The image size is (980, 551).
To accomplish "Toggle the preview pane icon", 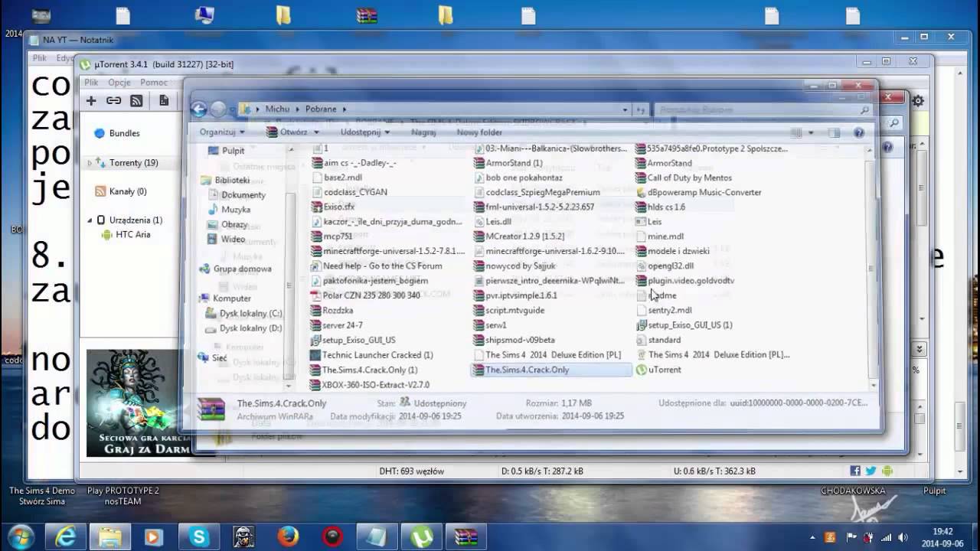I will pyautogui.click(x=835, y=132).
